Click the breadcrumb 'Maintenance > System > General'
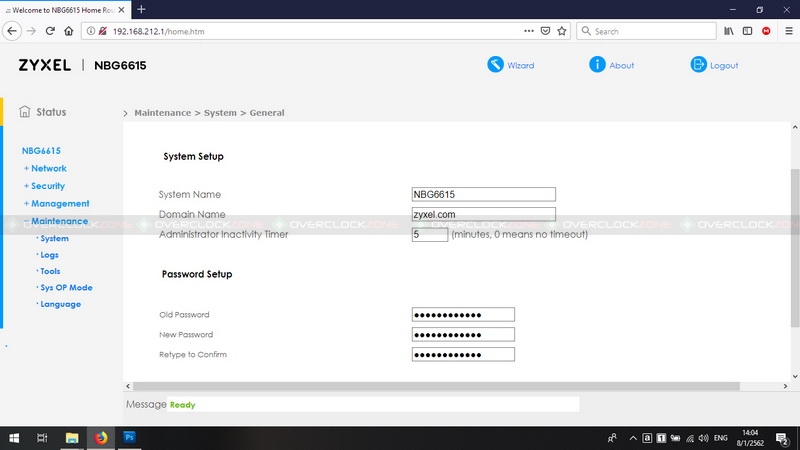Viewport: 800px width, 450px height. pyautogui.click(x=209, y=113)
